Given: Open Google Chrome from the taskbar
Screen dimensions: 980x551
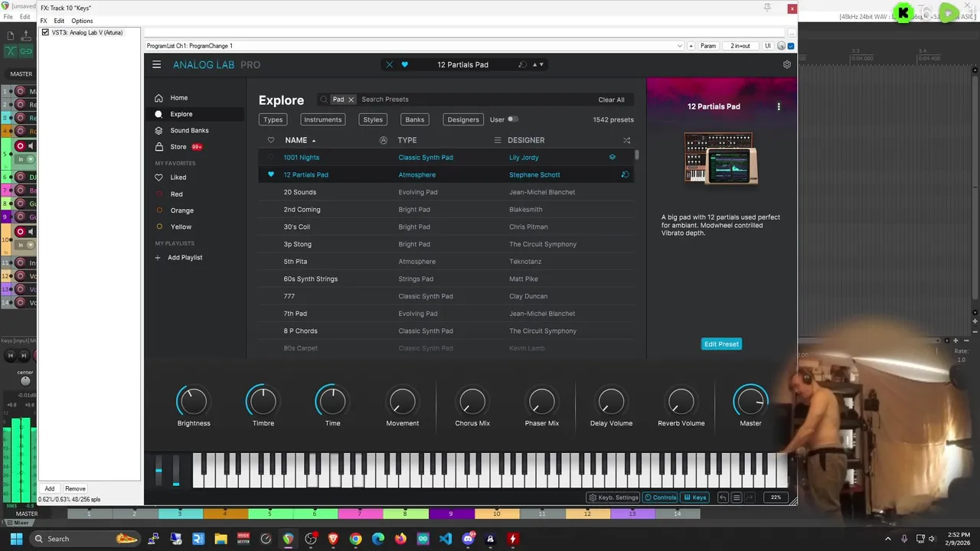Looking at the screenshot, I should 355,539.
